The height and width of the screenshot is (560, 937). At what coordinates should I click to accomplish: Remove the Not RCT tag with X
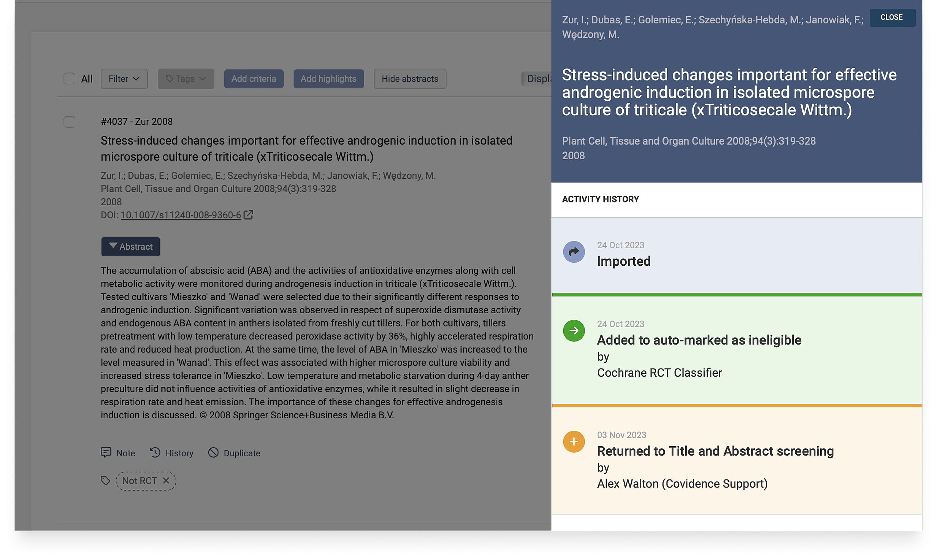(166, 481)
